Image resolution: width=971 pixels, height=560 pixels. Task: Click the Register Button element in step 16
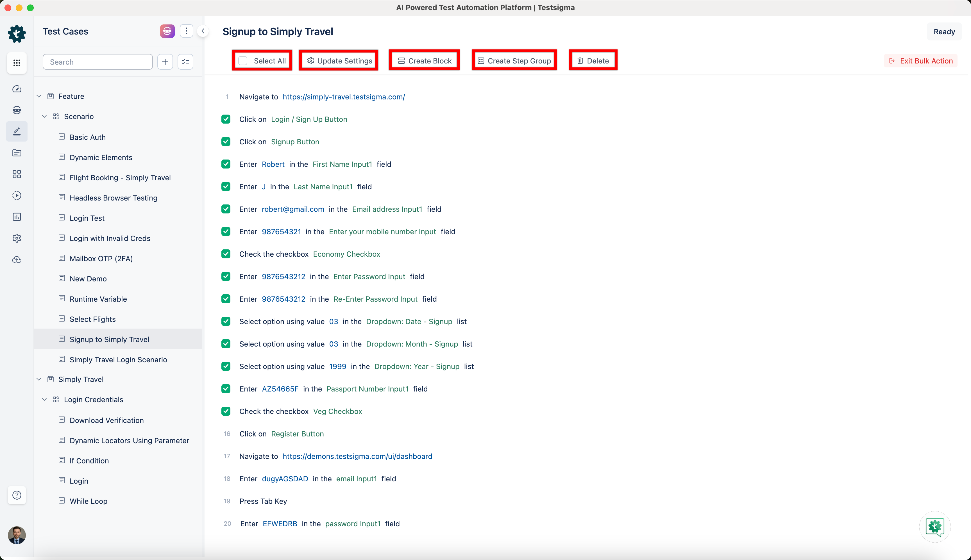[x=297, y=434]
